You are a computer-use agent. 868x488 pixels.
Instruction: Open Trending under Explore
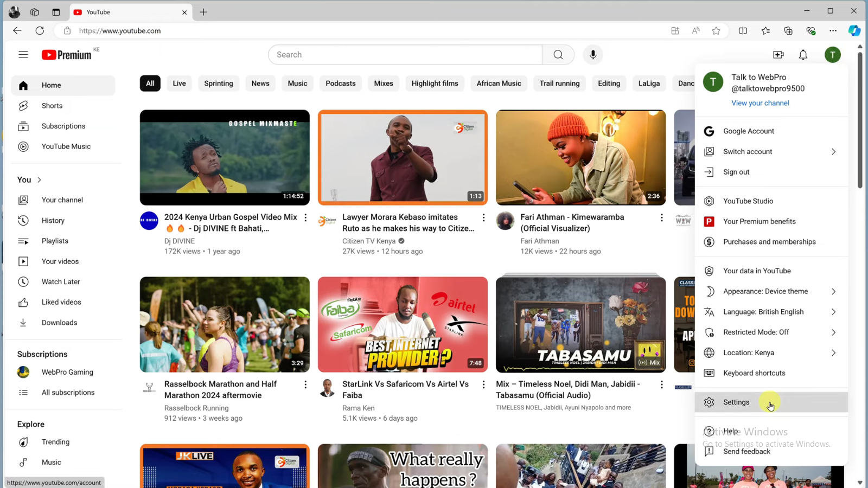coord(63,442)
